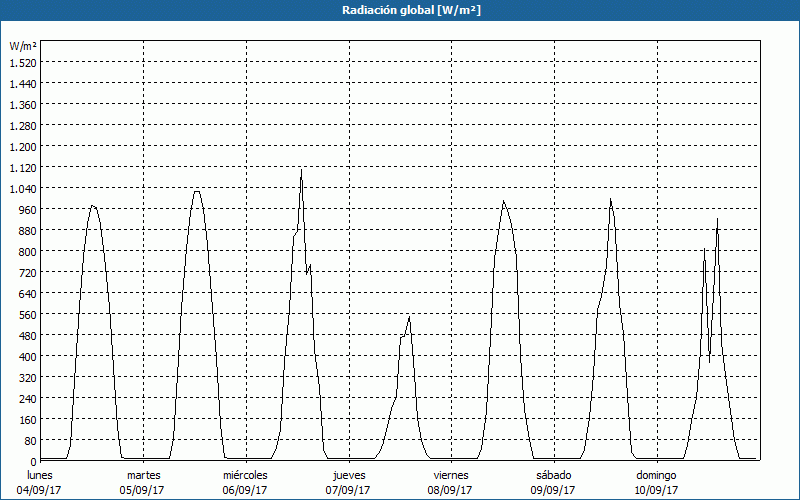Click the 1.040 y-axis label
800x500 pixels.
click(x=22, y=188)
